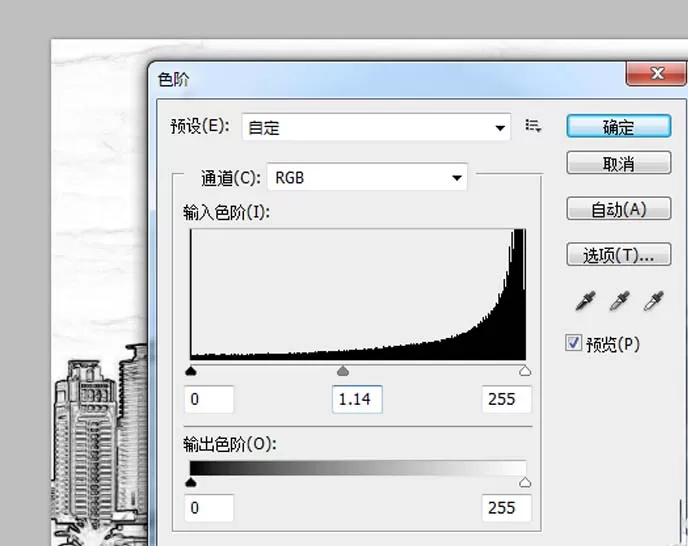Image resolution: width=688 pixels, height=546 pixels.
Task: Grab the input white highlight slider
Action: pos(525,371)
